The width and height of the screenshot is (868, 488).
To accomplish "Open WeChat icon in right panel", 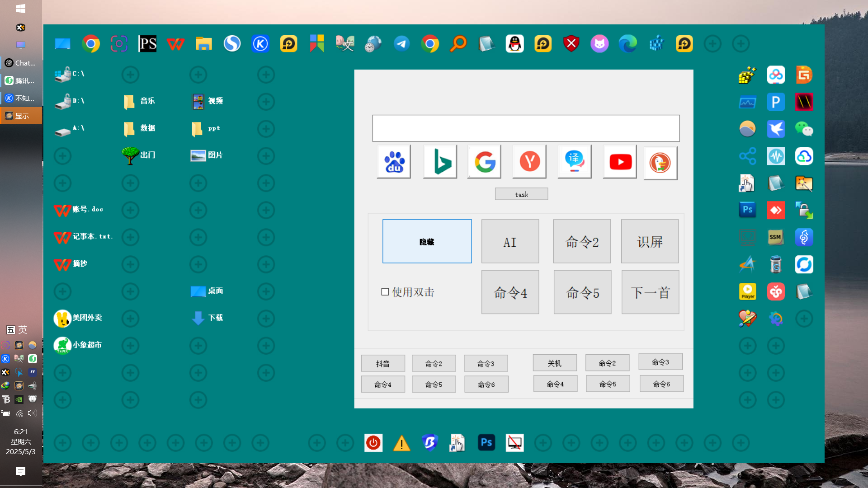I will pyautogui.click(x=804, y=129).
